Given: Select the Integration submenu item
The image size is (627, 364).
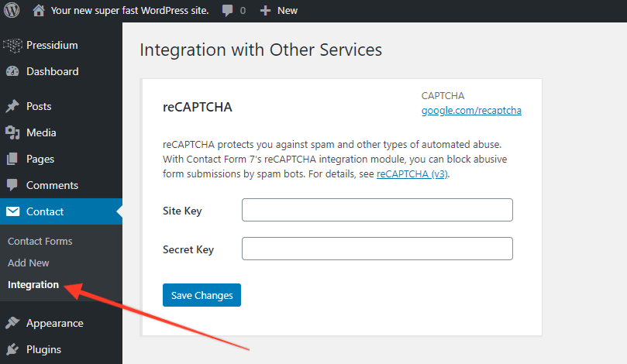Looking at the screenshot, I should pos(33,284).
